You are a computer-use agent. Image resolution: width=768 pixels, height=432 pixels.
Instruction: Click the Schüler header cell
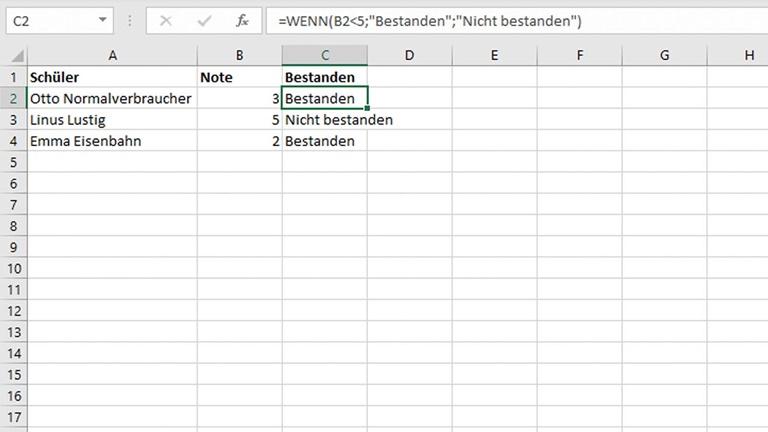pyautogui.click(x=111, y=77)
